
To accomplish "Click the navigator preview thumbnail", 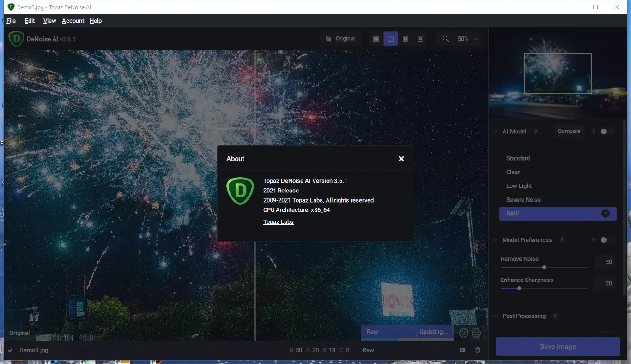I will coord(558,73).
